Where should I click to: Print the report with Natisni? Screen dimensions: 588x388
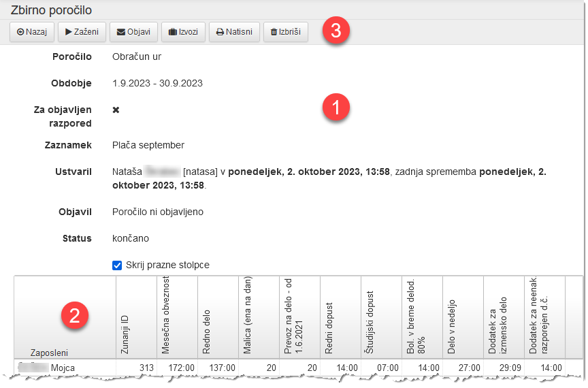point(234,32)
